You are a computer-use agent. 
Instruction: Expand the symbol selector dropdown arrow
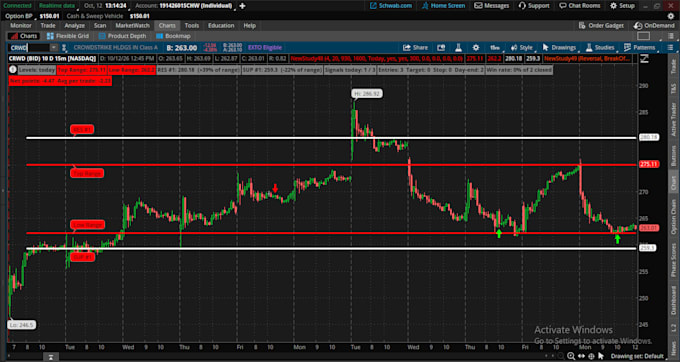pyautogui.click(x=54, y=48)
